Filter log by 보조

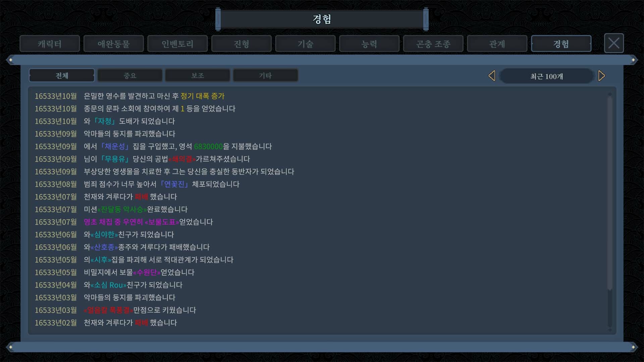pyautogui.click(x=198, y=75)
